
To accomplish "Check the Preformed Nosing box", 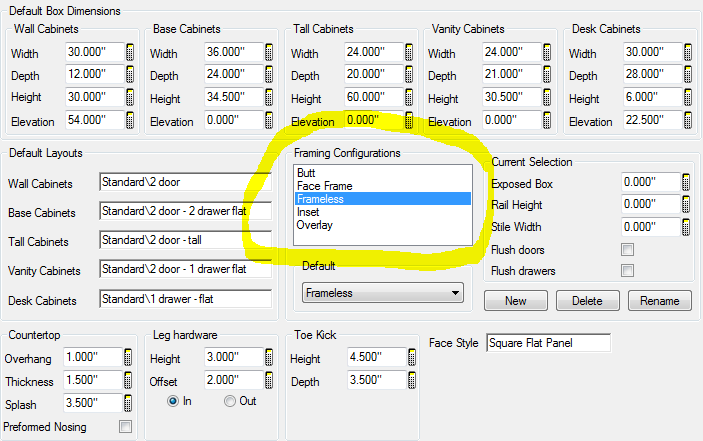I will (126, 426).
